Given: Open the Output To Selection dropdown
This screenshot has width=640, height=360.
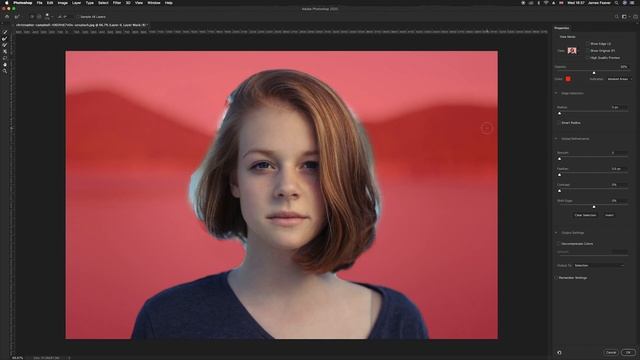Looking at the screenshot, I should point(599,265).
